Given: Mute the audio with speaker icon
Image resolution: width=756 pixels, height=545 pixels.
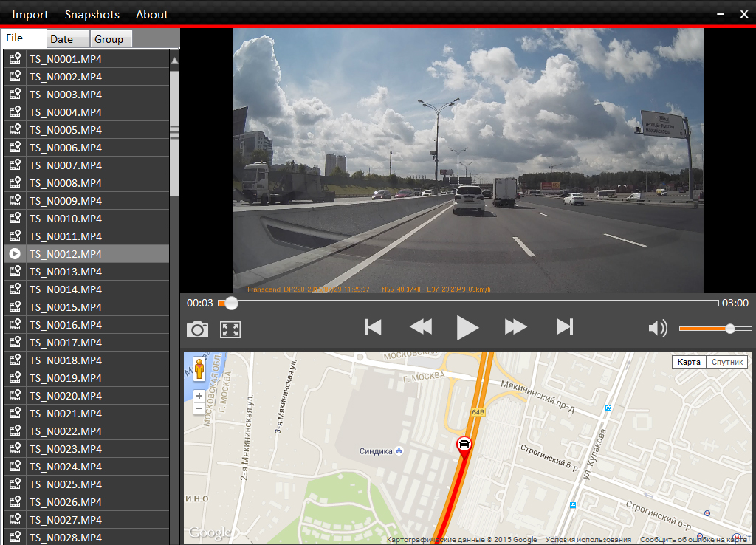Looking at the screenshot, I should pyautogui.click(x=658, y=329).
